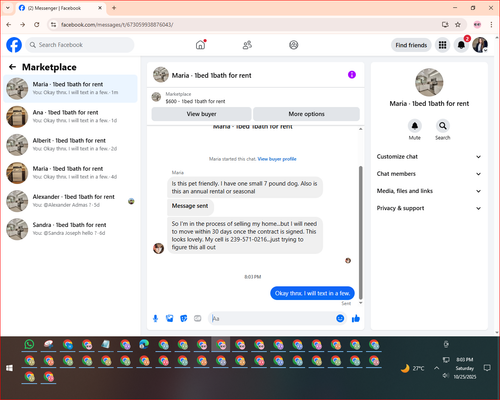Switch to the Messenger Facebook browser tab

[61, 8]
